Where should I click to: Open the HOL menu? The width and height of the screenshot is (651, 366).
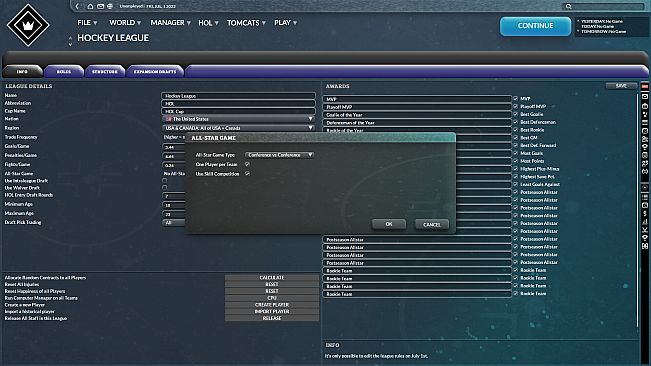(x=208, y=23)
